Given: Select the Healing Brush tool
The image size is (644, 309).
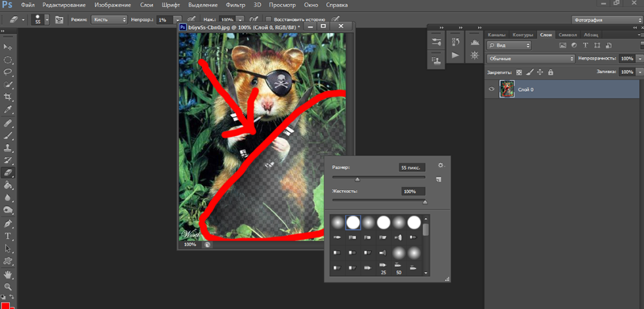Looking at the screenshot, I should click(8, 123).
